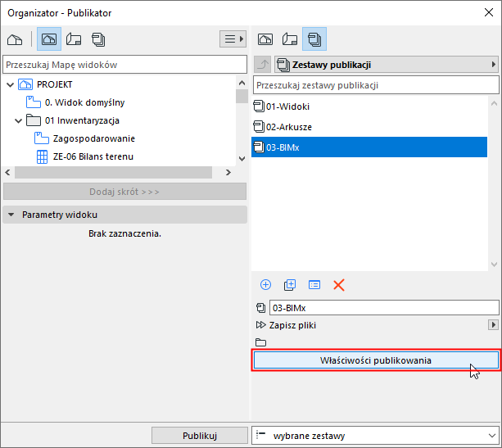
Task: Close the Organizator - Publikator window
Action: tap(489, 13)
